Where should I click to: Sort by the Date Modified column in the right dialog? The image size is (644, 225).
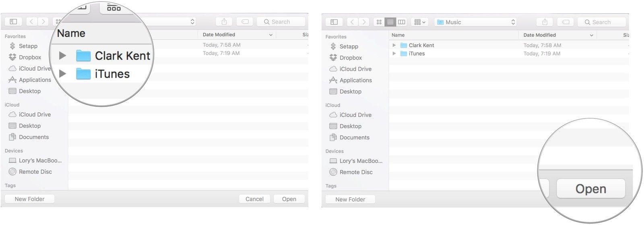(539, 35)
